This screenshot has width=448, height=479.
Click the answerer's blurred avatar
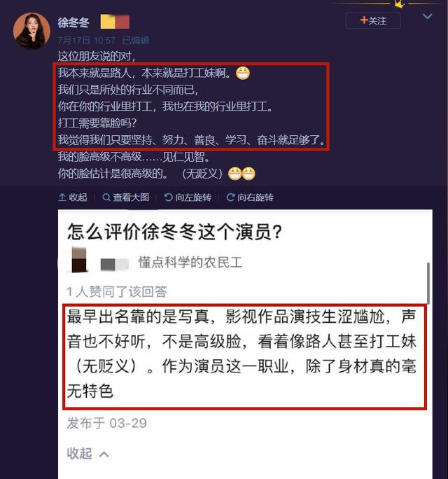pyautogui.click(x=79, y=260)
